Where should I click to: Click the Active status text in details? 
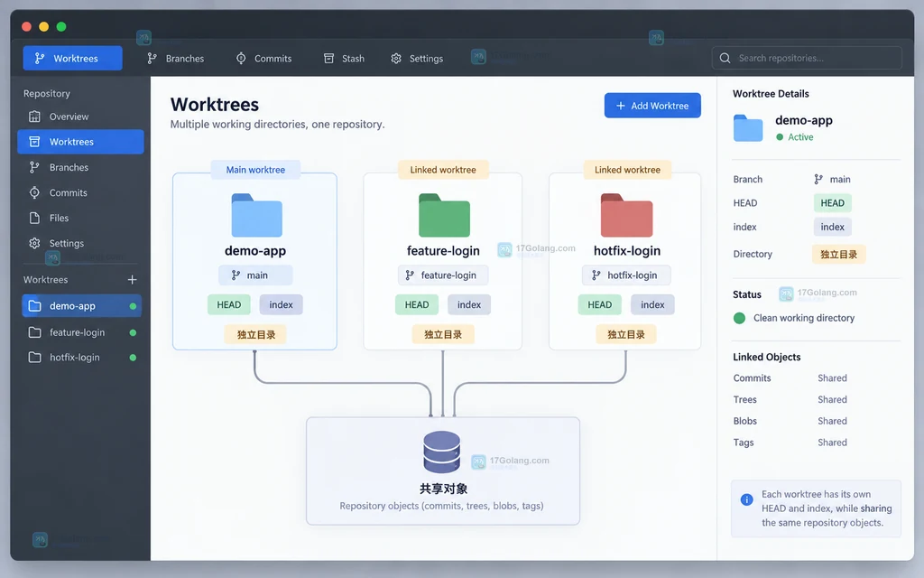(x=800, y=137)
